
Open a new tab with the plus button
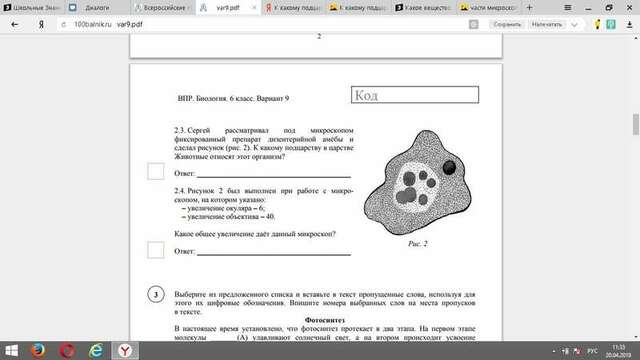coord(529,7)
